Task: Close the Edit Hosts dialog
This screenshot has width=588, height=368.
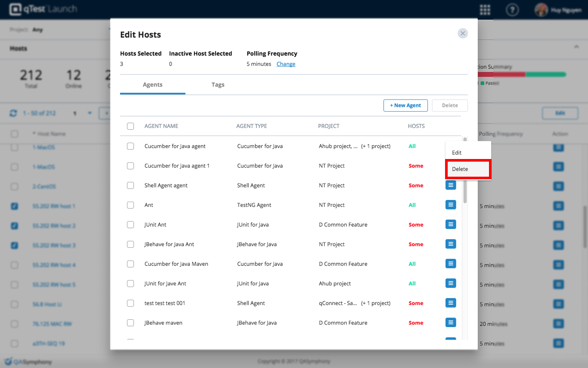Action: pyautogui.click(x=462, y=34)
